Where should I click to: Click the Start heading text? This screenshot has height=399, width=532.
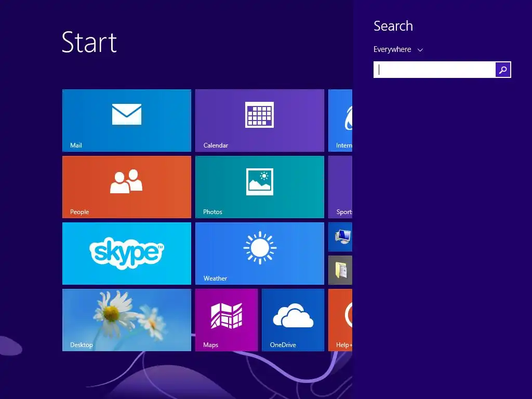point(89,43)
